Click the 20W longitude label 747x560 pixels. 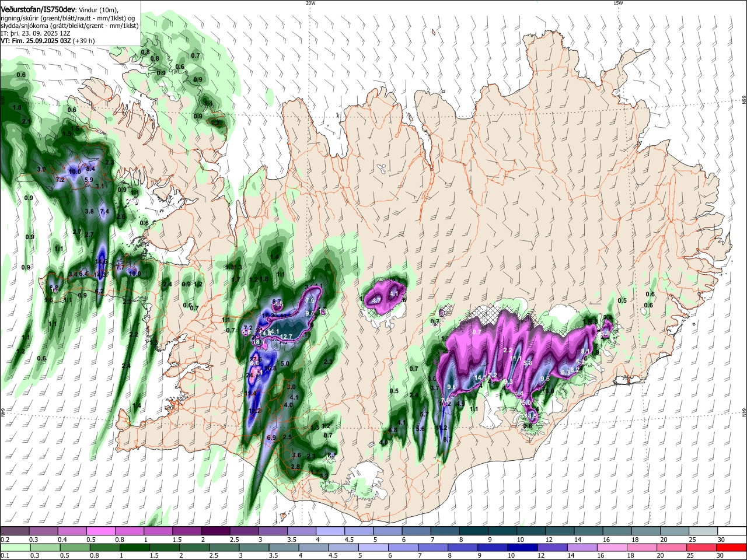coord(310,3)
